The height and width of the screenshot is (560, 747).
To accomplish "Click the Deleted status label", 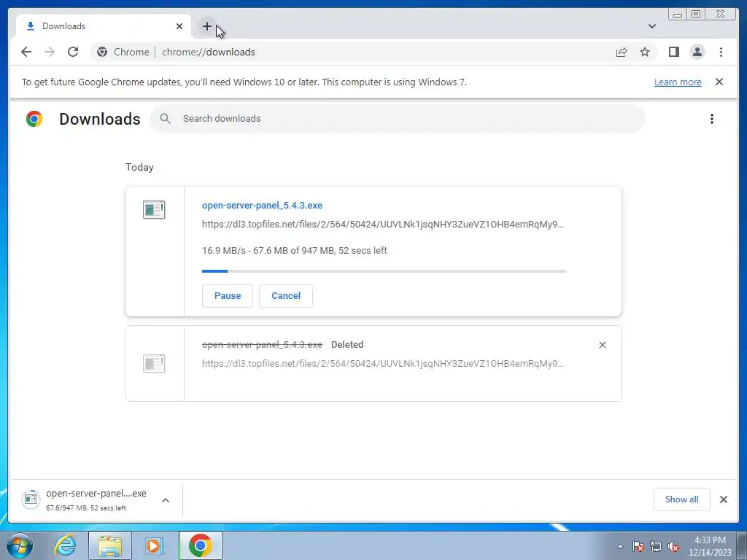I will point(347,344).
